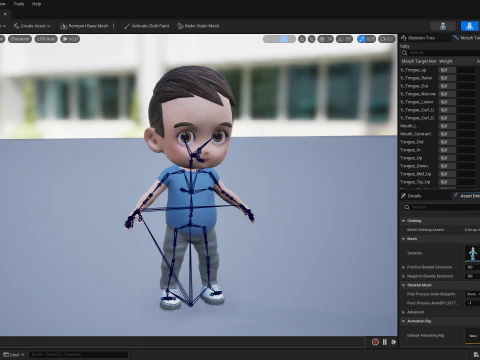Viewport: 480px width, 360px height.
Task: Click Default Animating Rig thumbnail
Action: tap(473, 336)
